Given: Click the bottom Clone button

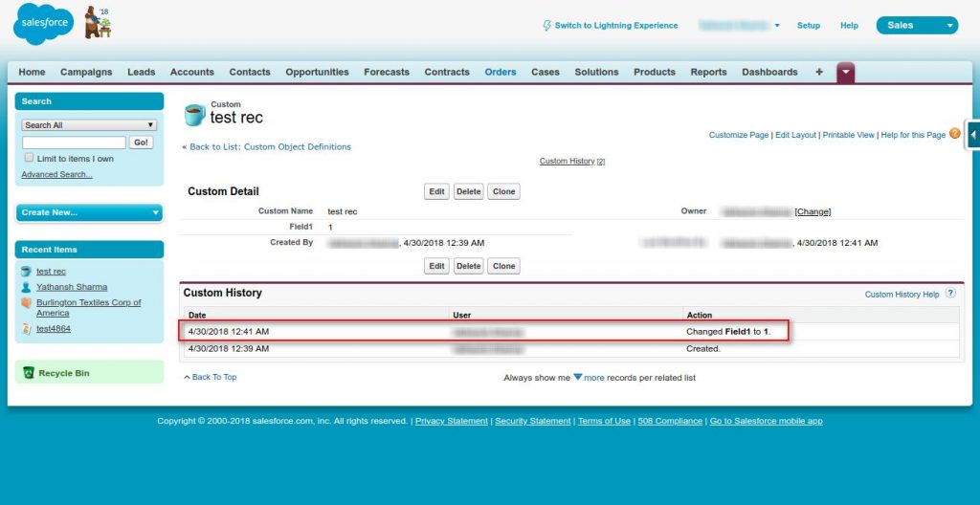Looking at the screenshot, I should (x=503, y=266).
